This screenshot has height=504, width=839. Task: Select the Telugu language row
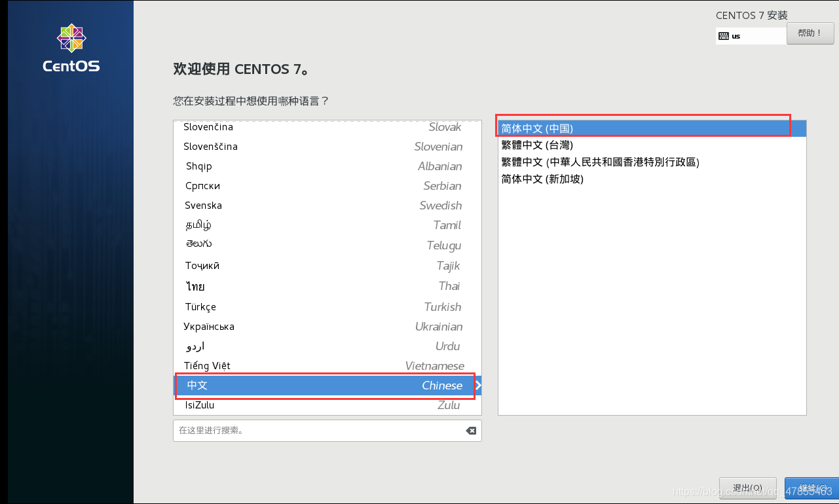click(x=327, y=245)
